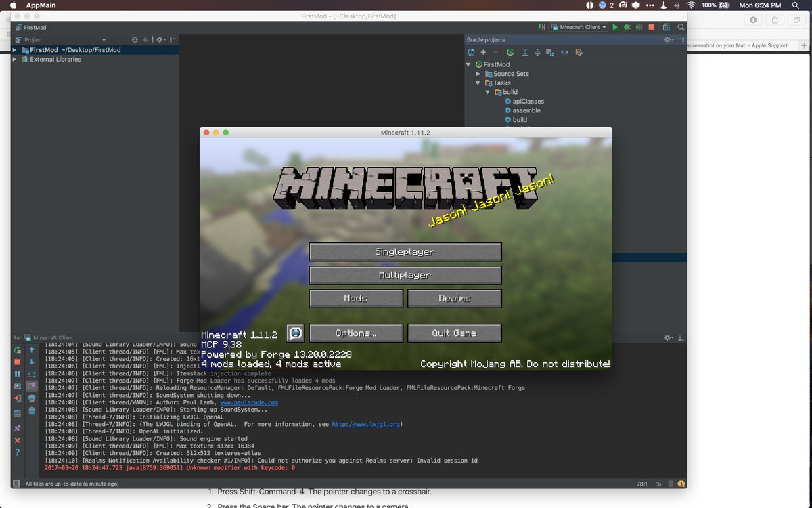
Task: Open Gradle panel gear options
Action: (x=668, y=39)
